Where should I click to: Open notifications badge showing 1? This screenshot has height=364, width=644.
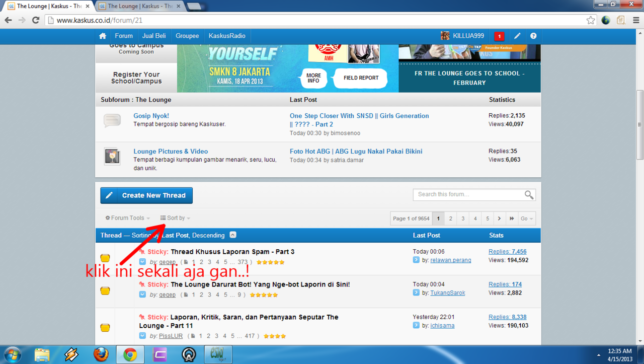coord(499,36)
